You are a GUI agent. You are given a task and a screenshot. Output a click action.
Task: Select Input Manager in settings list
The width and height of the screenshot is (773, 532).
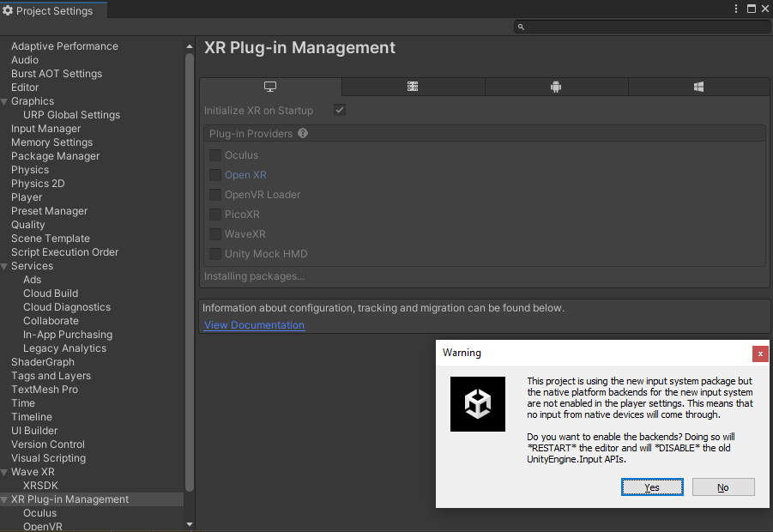(45, 129)
